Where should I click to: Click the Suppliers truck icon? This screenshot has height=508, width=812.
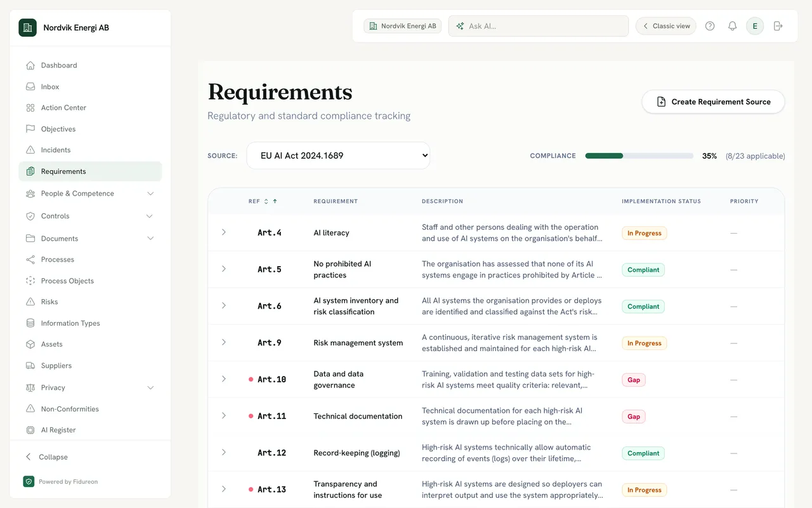point(30,366)
